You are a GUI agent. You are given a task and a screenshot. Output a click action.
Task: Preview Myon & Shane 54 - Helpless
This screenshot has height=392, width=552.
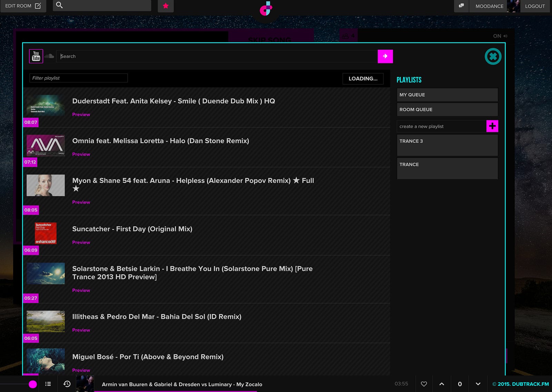point(81,202)
